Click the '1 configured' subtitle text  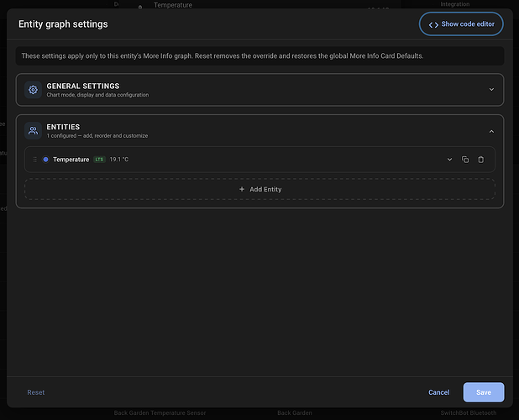[x=97, y=136]
